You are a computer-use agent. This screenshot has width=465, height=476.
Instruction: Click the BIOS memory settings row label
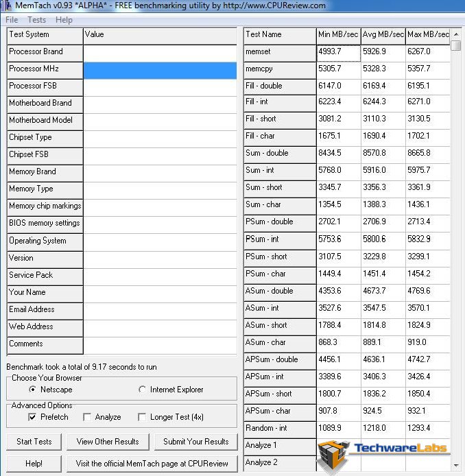[x=45, y=225]
